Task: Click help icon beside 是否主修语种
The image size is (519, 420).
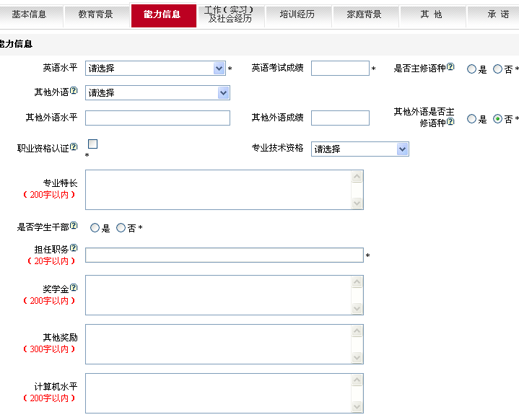Action: pyautogui.click(x=450, y=67)
